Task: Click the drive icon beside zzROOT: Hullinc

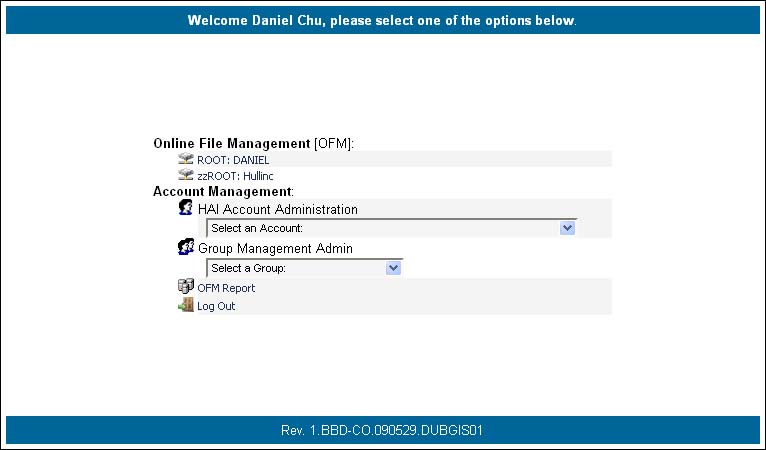Action: pos(185,175)
